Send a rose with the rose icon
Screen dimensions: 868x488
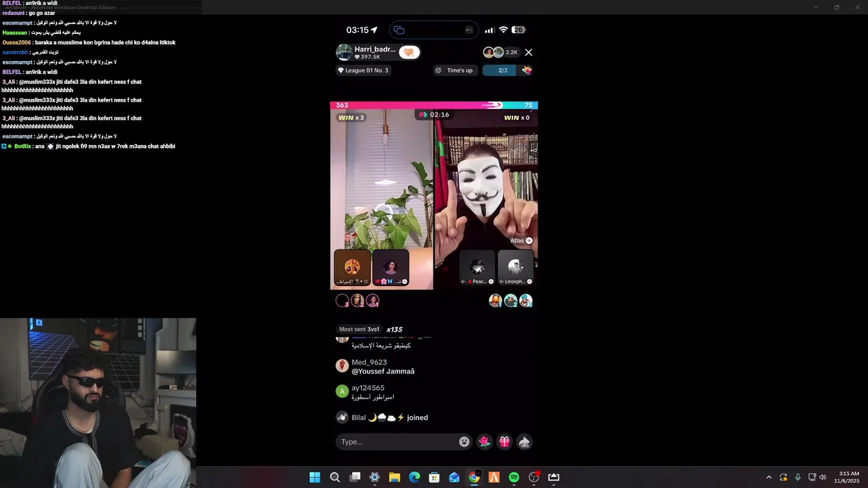pos(484,442)
